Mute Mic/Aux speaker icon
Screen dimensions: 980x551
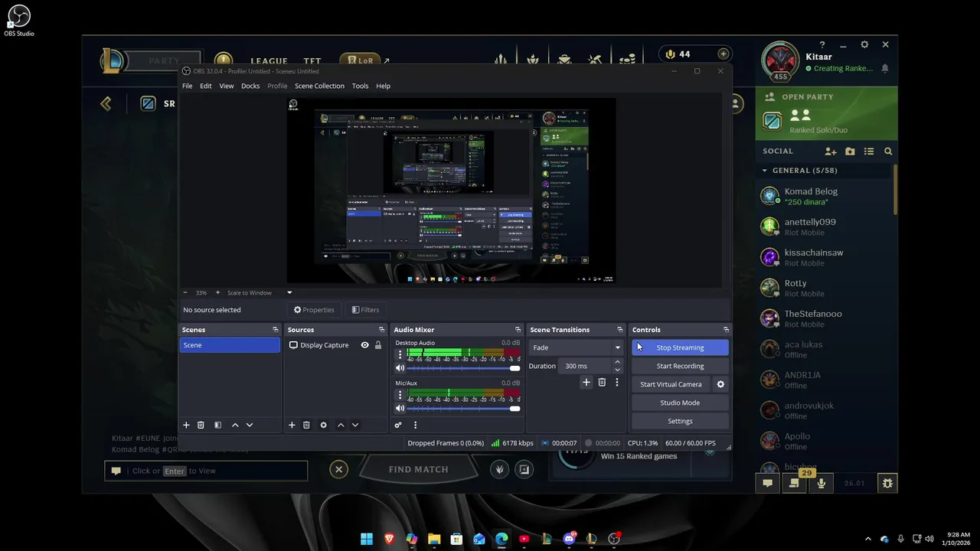(x=400, y=409)
